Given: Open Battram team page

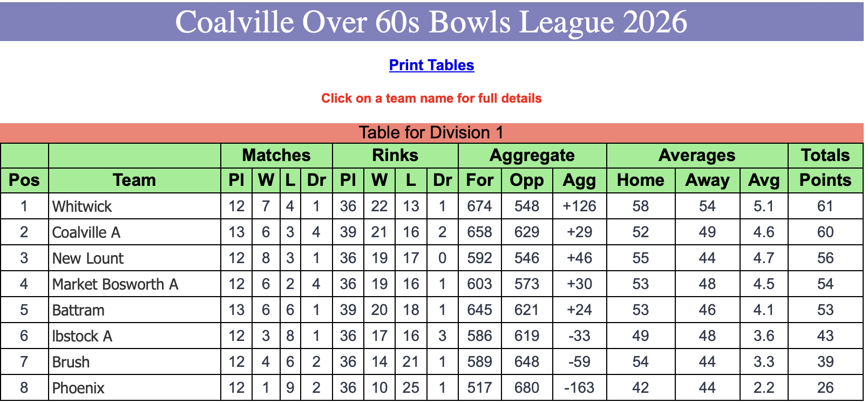Looking at the screenshot, I should click(x=78, y=310).
